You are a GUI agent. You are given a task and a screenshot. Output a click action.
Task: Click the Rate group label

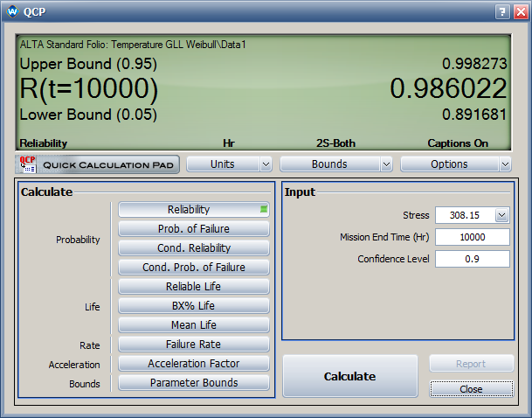[x=90, y=345]
